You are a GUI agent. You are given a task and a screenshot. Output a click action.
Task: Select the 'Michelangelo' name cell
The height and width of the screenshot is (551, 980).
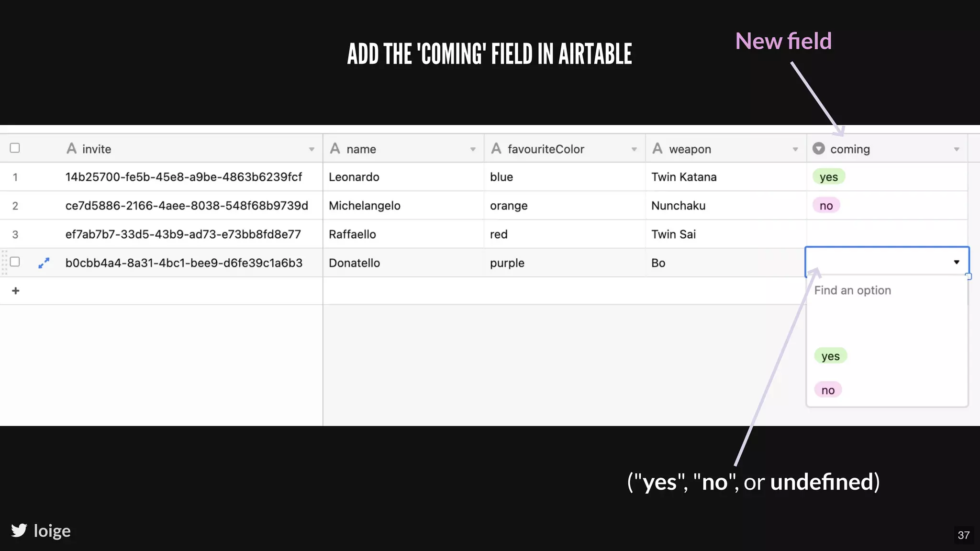pyautogui.click(x=403, y=205)
